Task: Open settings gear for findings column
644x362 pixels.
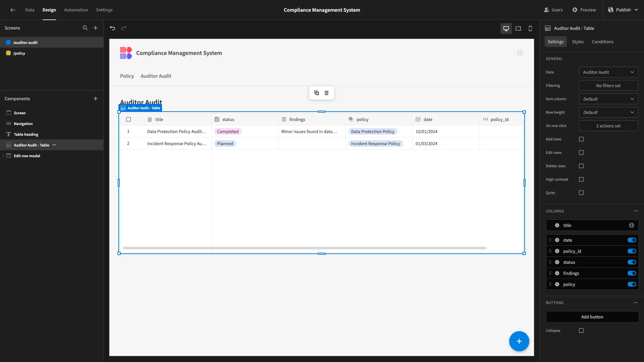Action: pyautogui.click(x=557, y=273)
